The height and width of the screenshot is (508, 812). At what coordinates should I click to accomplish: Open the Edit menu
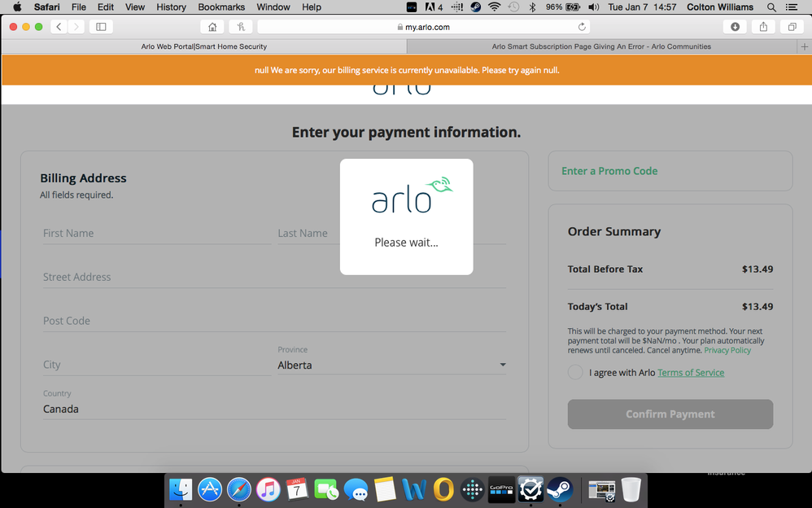pos(106,7)
